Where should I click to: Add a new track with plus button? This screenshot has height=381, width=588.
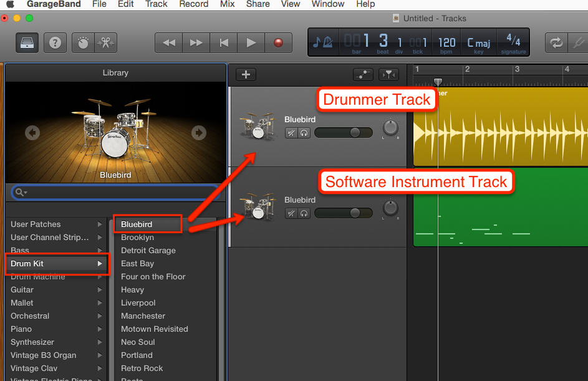pyautogui.click(x=246, y=75)
